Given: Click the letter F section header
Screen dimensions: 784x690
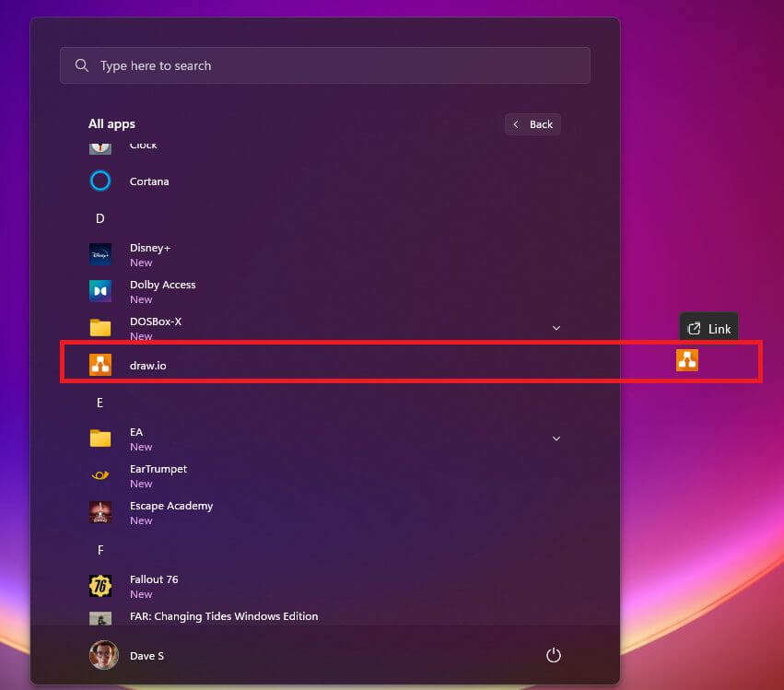Looking at the screenshot, I should [x=100, y=550].
